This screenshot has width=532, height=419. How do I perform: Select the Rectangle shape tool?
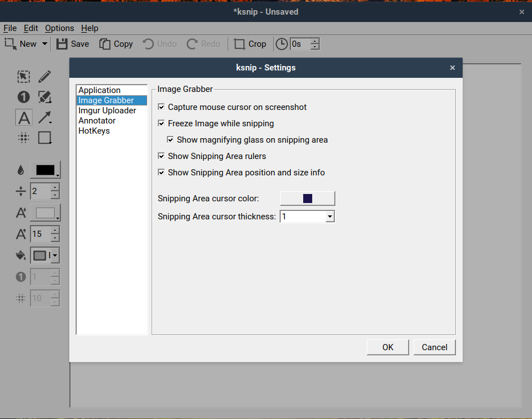tap(45, 138)
